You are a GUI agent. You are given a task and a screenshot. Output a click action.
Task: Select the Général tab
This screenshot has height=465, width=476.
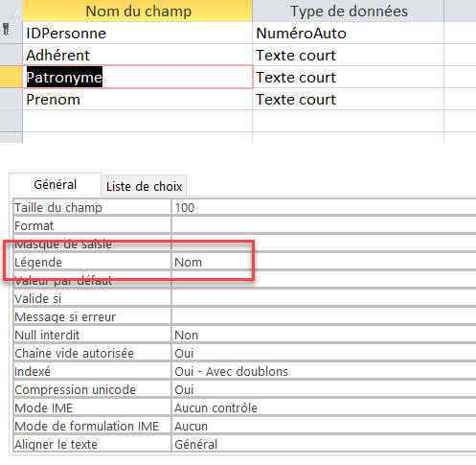pos(56,184)
